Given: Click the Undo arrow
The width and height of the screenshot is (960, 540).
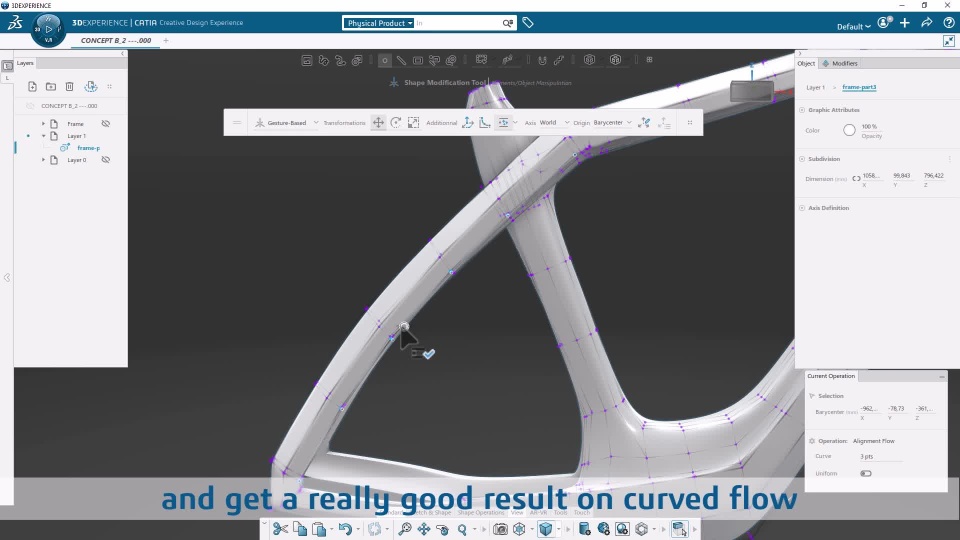Looking at the screenshot, I should (345, 529).
